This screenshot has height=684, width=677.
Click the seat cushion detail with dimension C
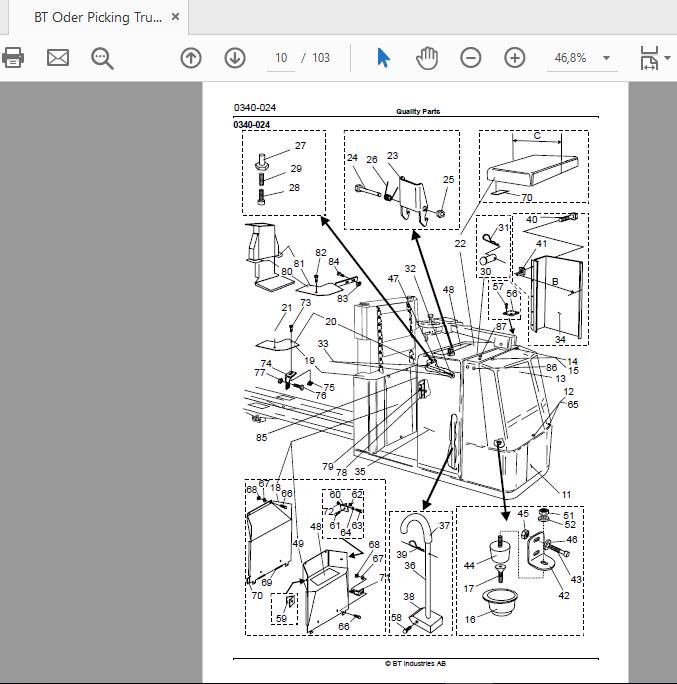click(x=533, y=166)
